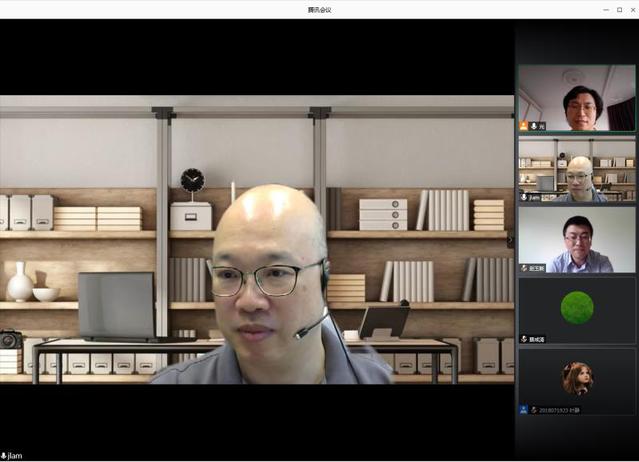Image resolution: width=639 pixels, height=462 pixels.
Task: Select the blue-shirt participant's video thumbnail
Action: 576,240
